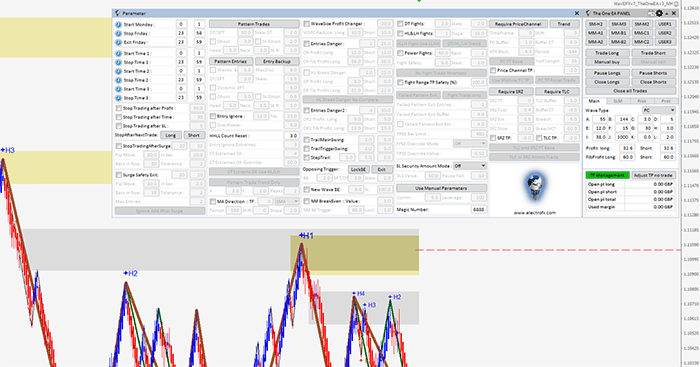700x367 pixels.
Task: Enable Stop Trading after Time
Action: pos(119,117)
